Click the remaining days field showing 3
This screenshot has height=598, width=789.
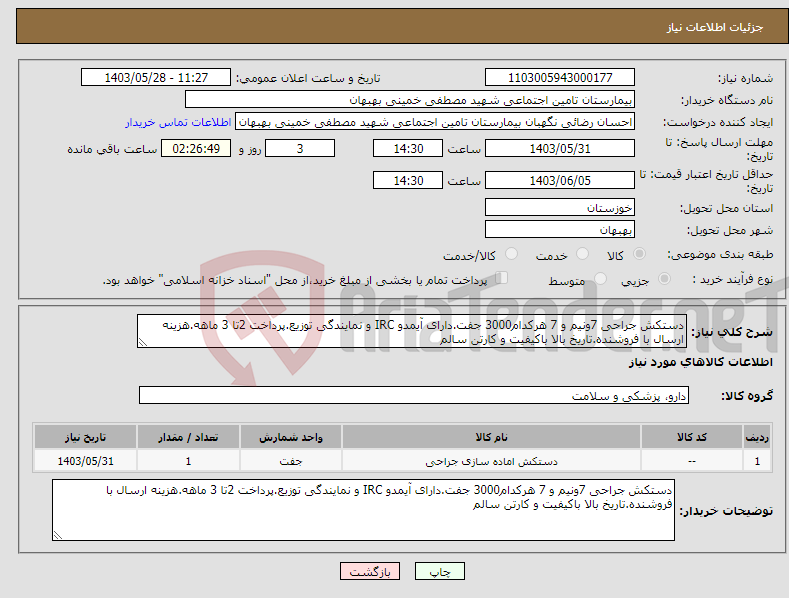click(300, 148)
